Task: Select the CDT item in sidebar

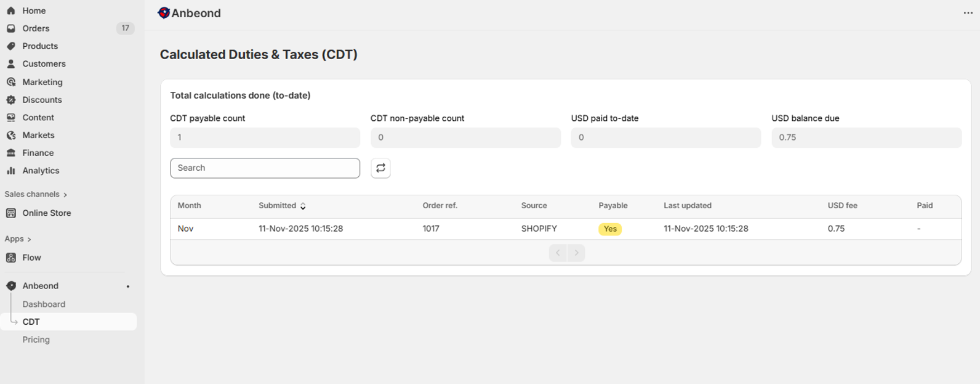Action: (31, 322)
